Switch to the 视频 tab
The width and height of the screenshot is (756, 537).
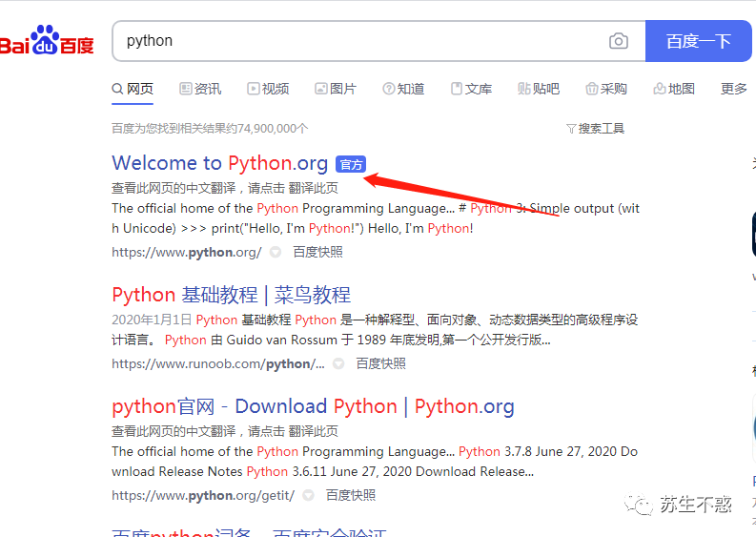click(268, 89)
